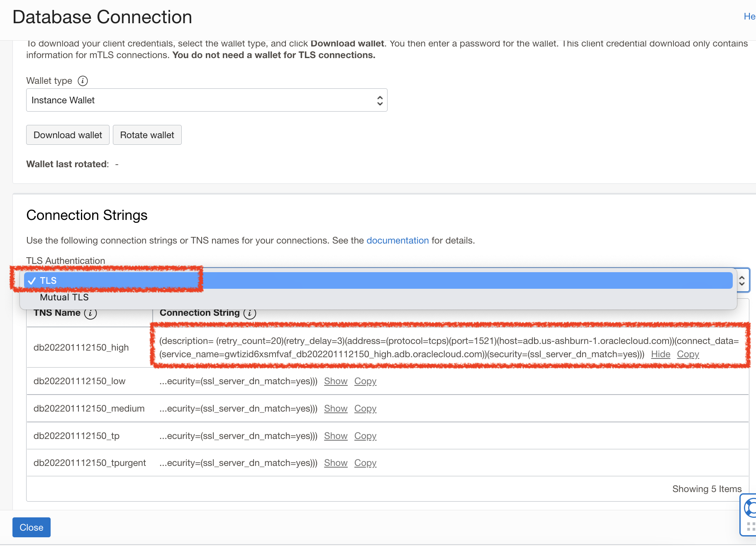Select TLS from the authentication menu
This screenshot has height=546, width=756.
(x=48, y=280)
